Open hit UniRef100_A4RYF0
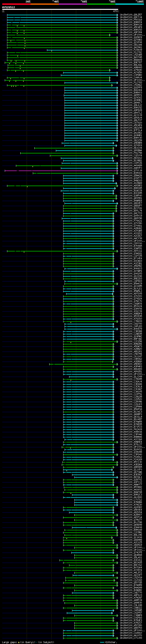This screenshot has width=146, height=644. [131, 168]
